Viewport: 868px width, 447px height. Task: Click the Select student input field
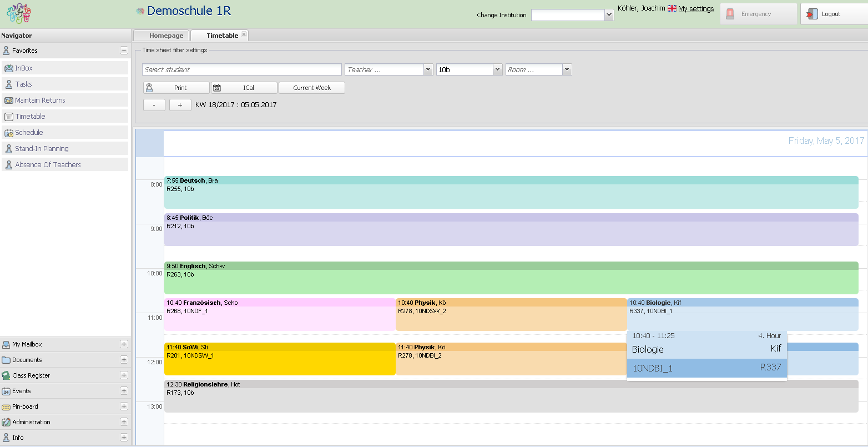[x=242, y=69]
